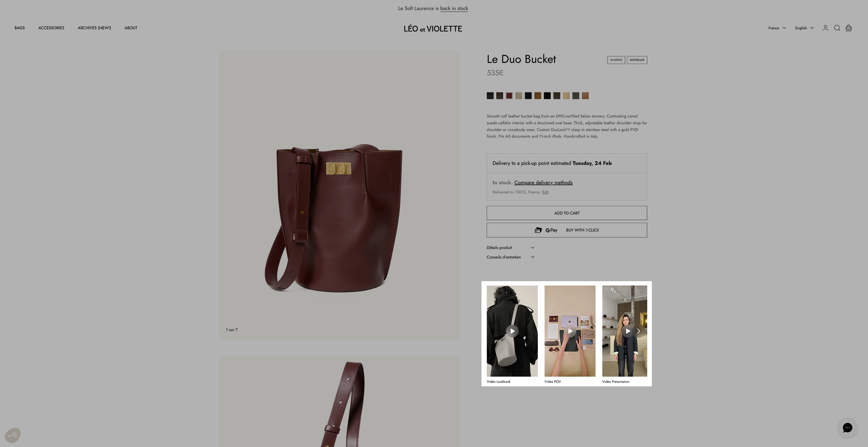Click the ADD TO CART button

tap(567, 213)
